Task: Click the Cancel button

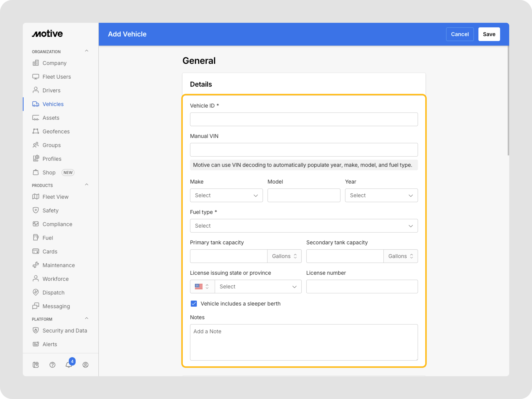Action: pyautogui.click(x=460, y=34)
